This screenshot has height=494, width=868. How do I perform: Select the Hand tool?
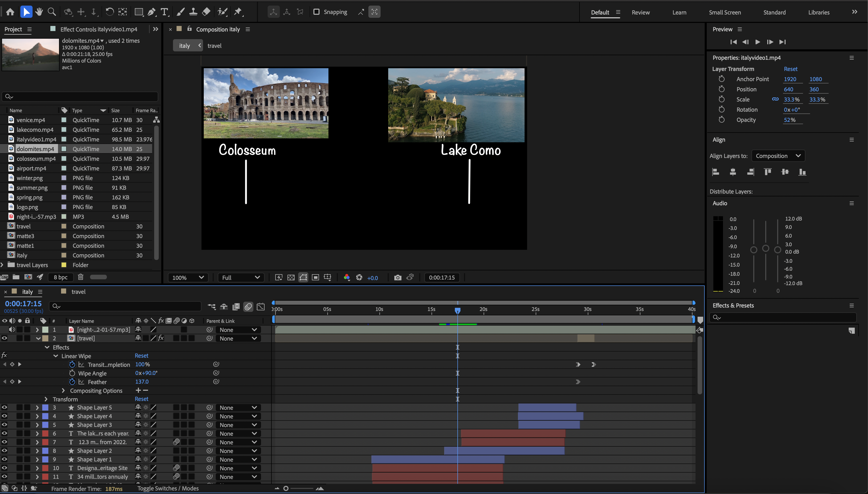[39, 12]
